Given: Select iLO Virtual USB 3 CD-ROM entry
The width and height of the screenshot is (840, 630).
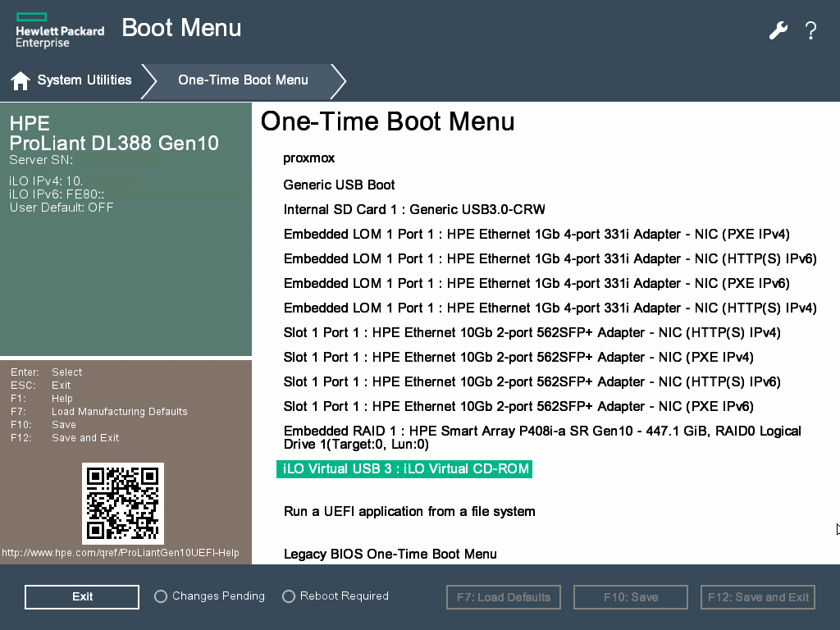Looking at the screenshot, I should tap(404, 468).
